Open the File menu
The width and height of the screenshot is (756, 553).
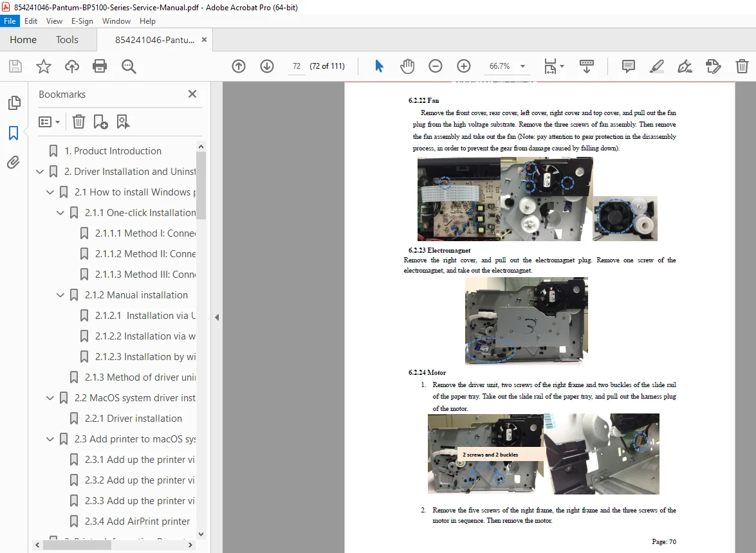[x=10, y=21]
